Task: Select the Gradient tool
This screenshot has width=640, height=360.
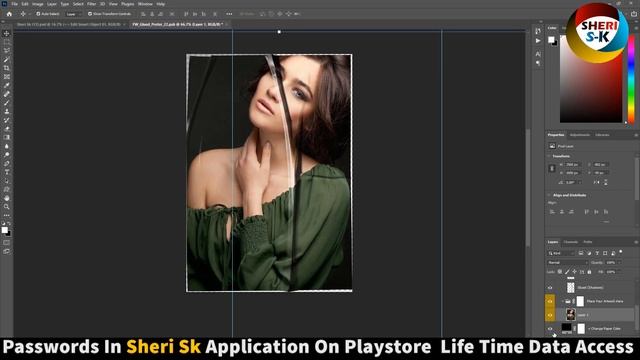Action: 7,138
